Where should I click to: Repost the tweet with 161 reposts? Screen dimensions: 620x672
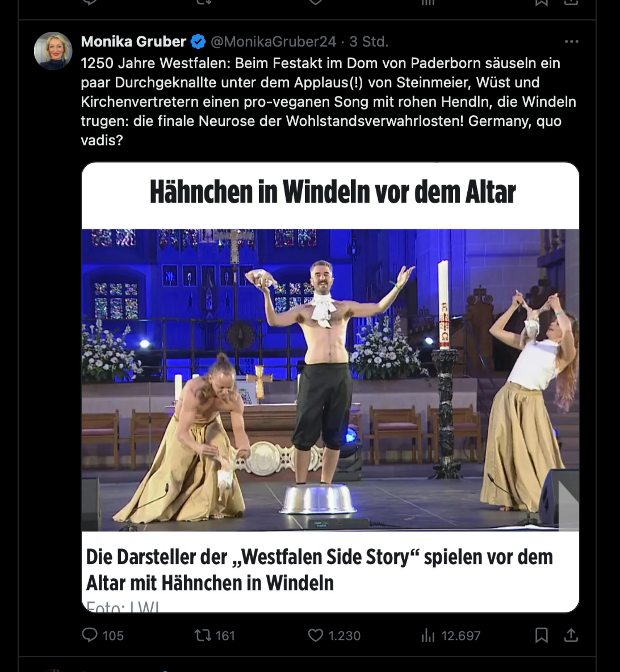click(x=215, y=635)
